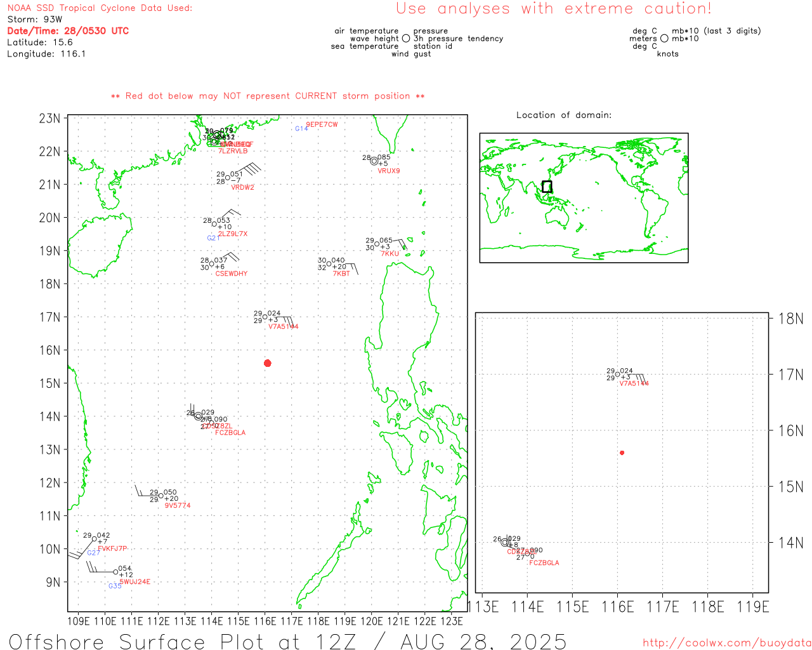Image resolution: width=812 pixels, height=650 pixels.
Task: Click the red storm dot in the inset map
Action: tap(622, 453)
